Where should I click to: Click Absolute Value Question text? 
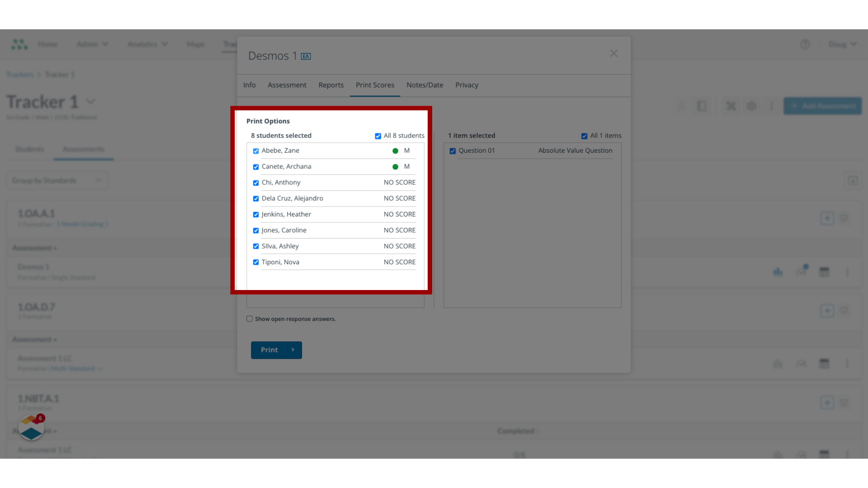575,150
